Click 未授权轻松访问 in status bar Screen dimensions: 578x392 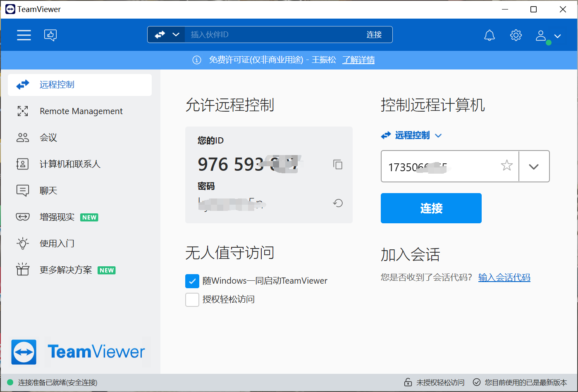(440, 383)
